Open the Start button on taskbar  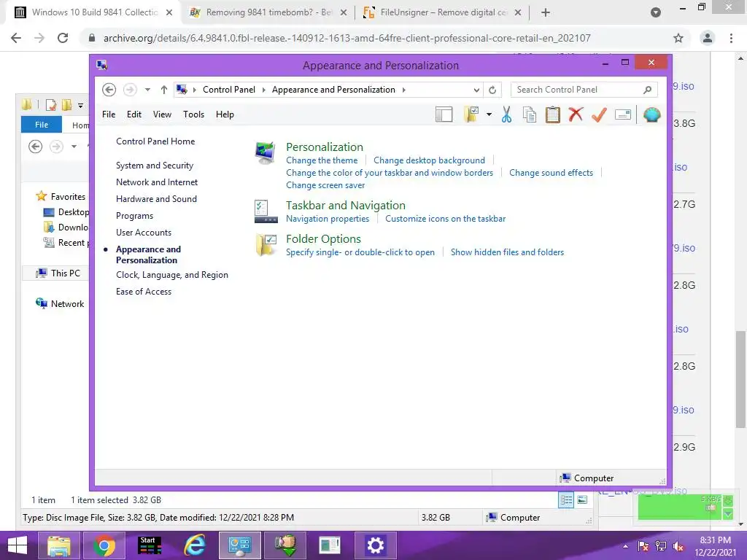[x=18, y=545]
